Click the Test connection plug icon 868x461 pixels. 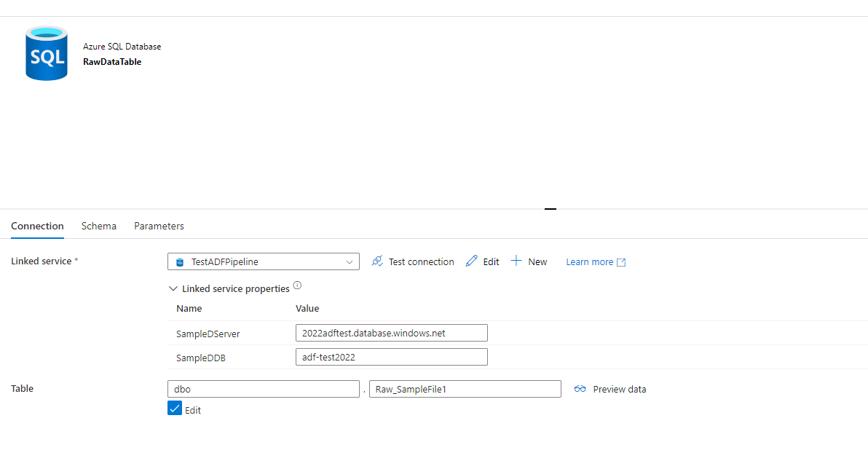tap(377, 261)
